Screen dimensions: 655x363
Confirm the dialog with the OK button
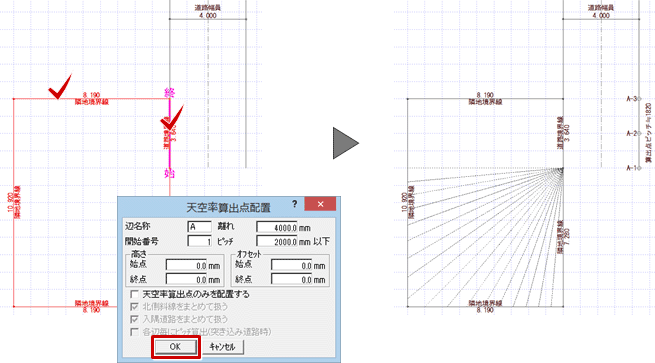[x=175, y=347]
